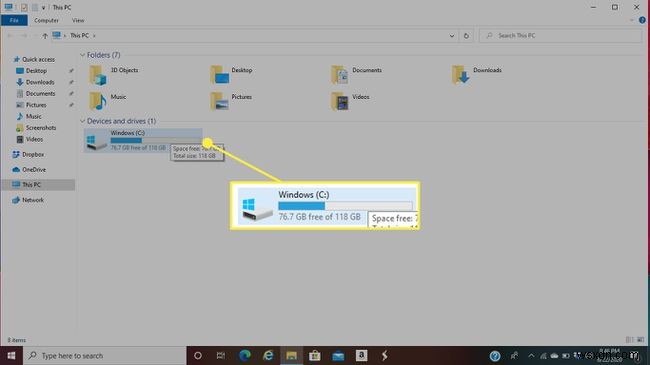Screen dimensions: 650x365
Task: Select Downloads in the navigation pane
Action: pyautogui.click(x=35, y=82)
